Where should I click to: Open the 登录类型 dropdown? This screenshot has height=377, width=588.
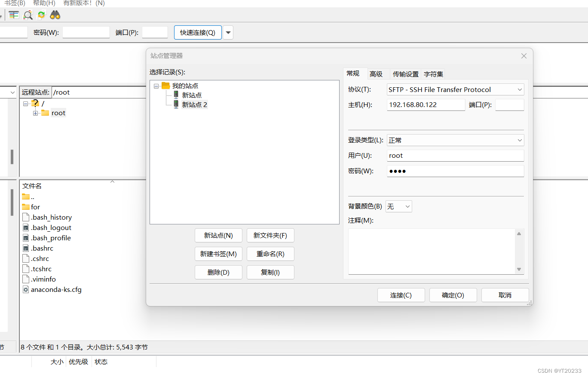[x=456, y=140]
